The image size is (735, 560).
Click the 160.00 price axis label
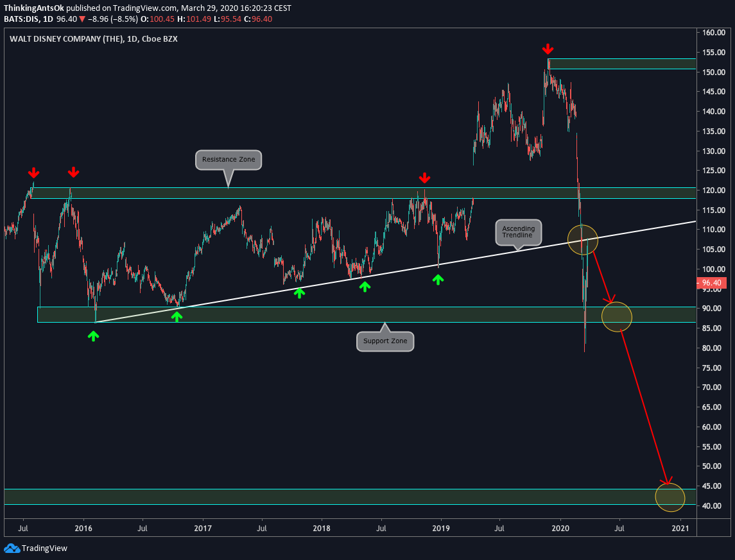pyautogui.click(x=714, y=33)
